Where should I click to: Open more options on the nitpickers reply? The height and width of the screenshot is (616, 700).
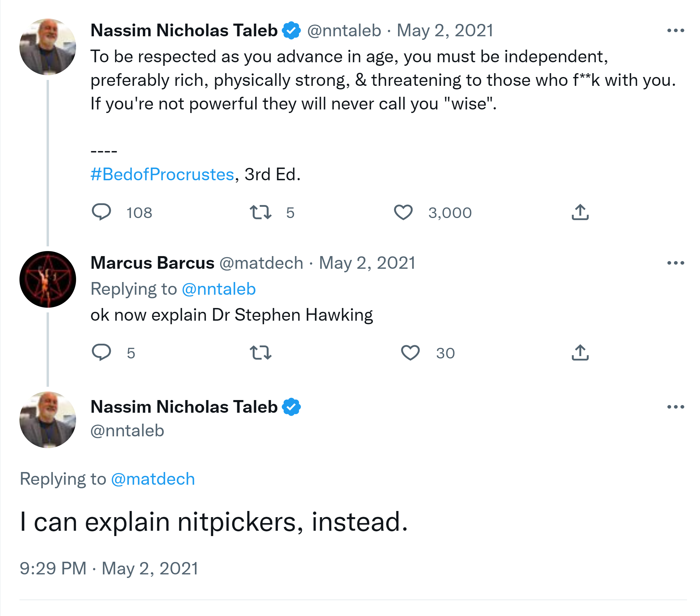[x=675, y=407]
